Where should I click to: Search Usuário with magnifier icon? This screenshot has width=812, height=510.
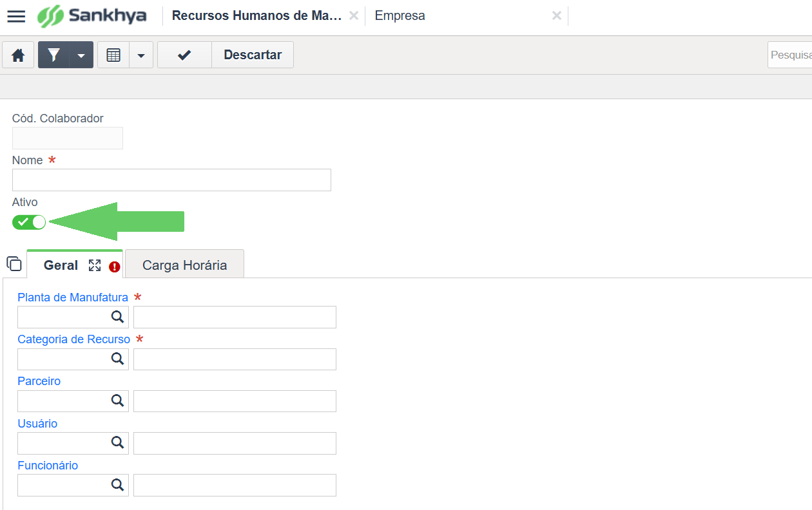(x=117, y=442)
